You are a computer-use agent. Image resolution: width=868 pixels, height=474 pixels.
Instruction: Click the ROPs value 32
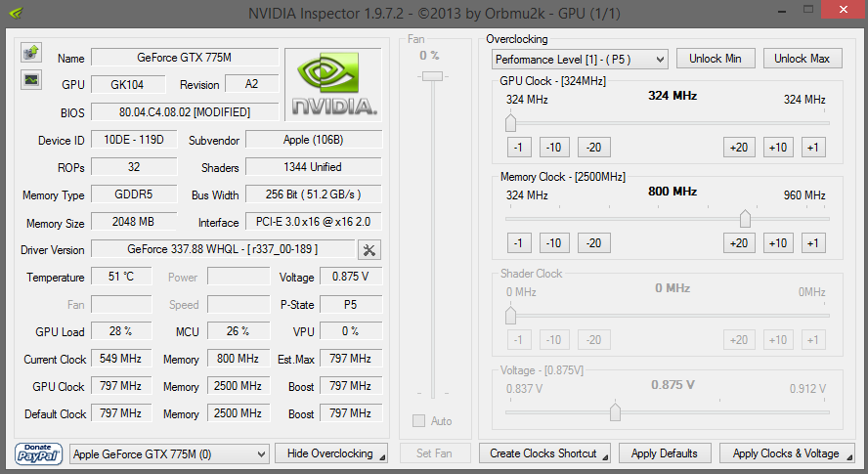coord(134,167)
